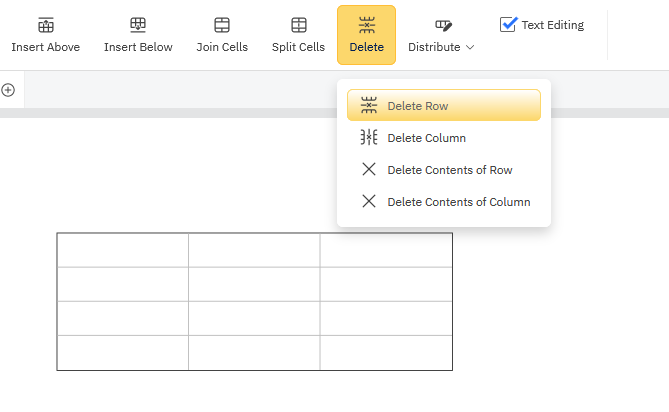Click the third row middle cell
The height and width of the screenshot is (412, 669).
click(254, 318)
